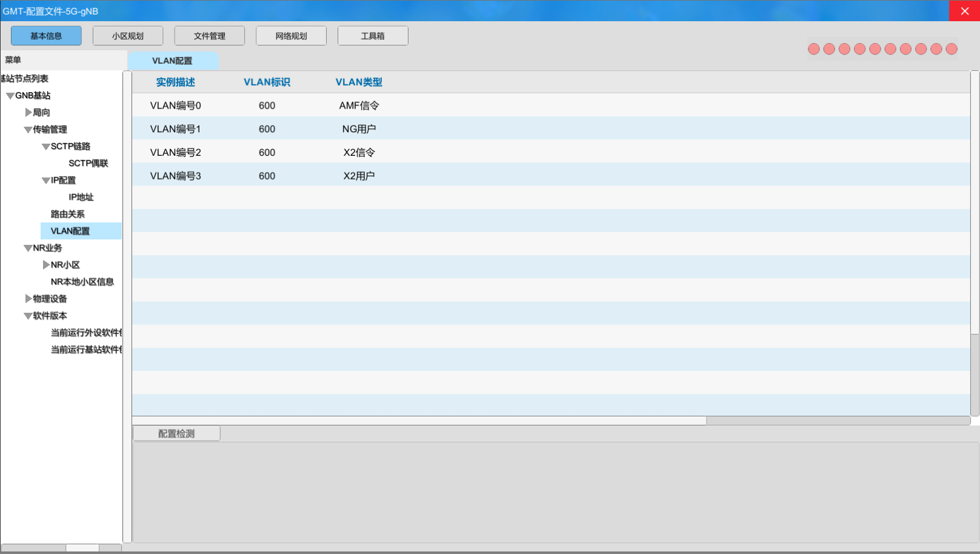Viewport: 980px width, 554px height.
Task: Click the AMF信令 VLAN type cell
Action: (x=359, y=105)
